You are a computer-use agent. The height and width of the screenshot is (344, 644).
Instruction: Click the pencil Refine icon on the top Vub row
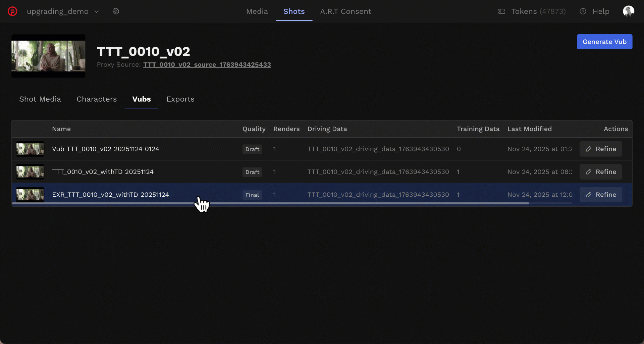tap(589, 149)
